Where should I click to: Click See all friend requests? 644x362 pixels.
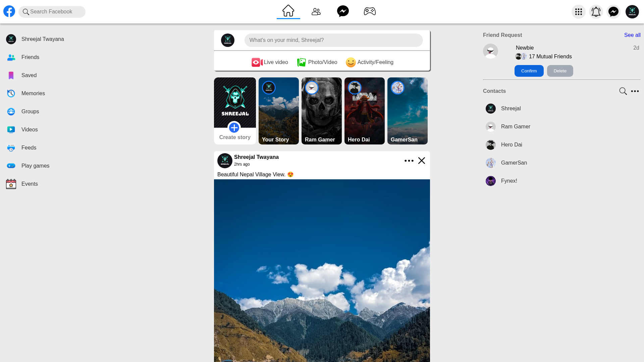(632, 35)
